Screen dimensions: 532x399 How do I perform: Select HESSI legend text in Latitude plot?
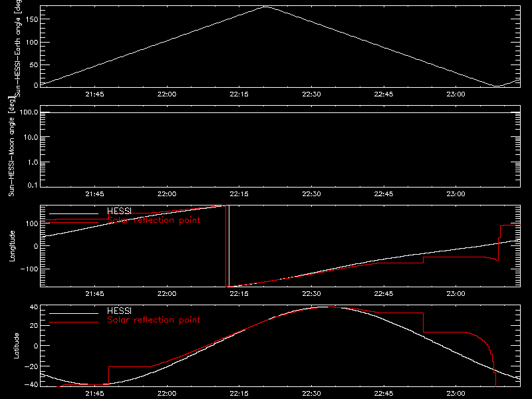coord(119,311)
